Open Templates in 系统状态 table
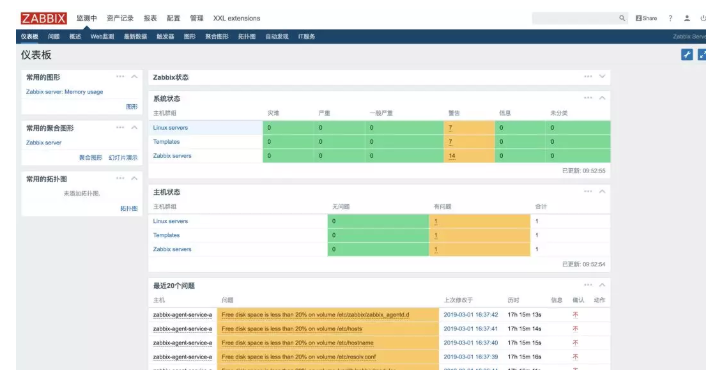714x384 pixels. pos(166,142)
